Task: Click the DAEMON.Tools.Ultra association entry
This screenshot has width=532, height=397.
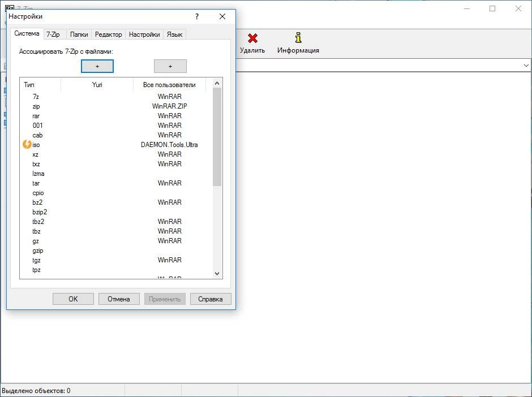Action: pos(169,145)
